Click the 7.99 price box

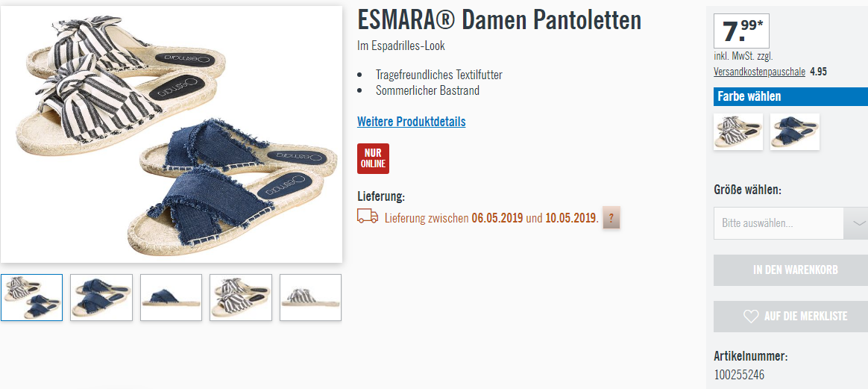point(741,31)
